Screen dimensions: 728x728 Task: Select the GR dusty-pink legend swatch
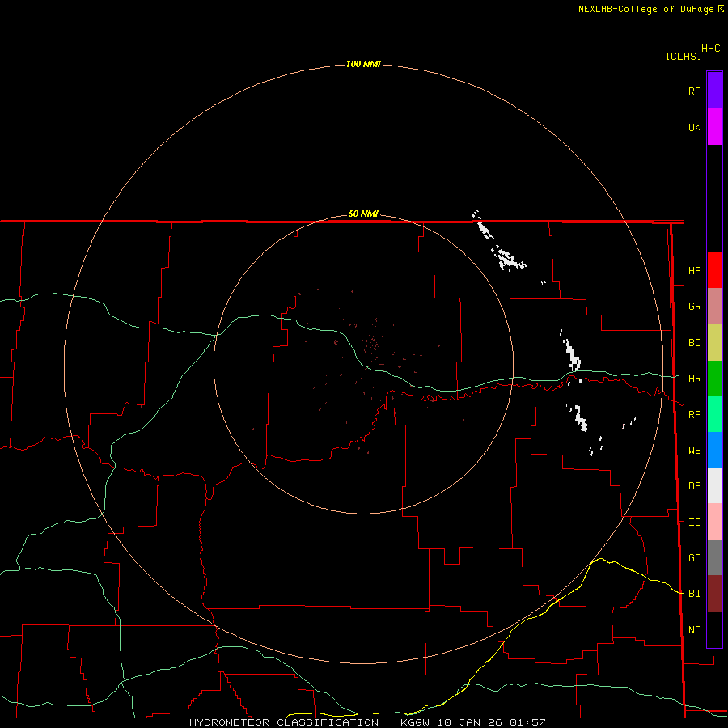click(714, 307)
